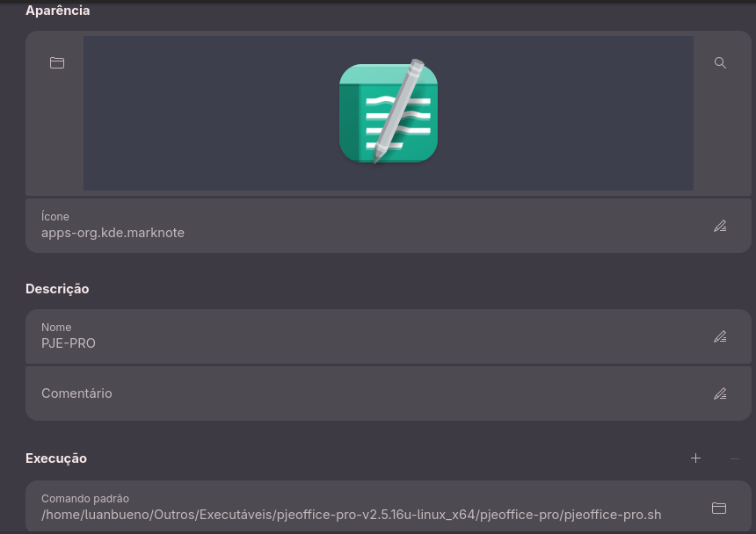Click the "Nome" field label
This screenshot has width=756, height=534.
coord(56,327)
